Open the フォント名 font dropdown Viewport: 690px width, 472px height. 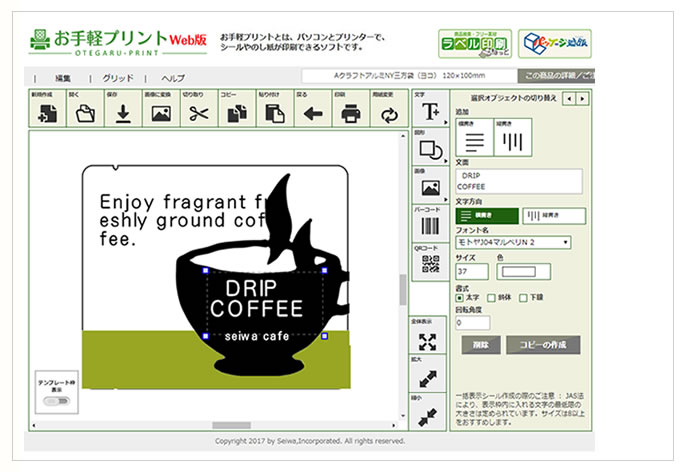point(514,242)
